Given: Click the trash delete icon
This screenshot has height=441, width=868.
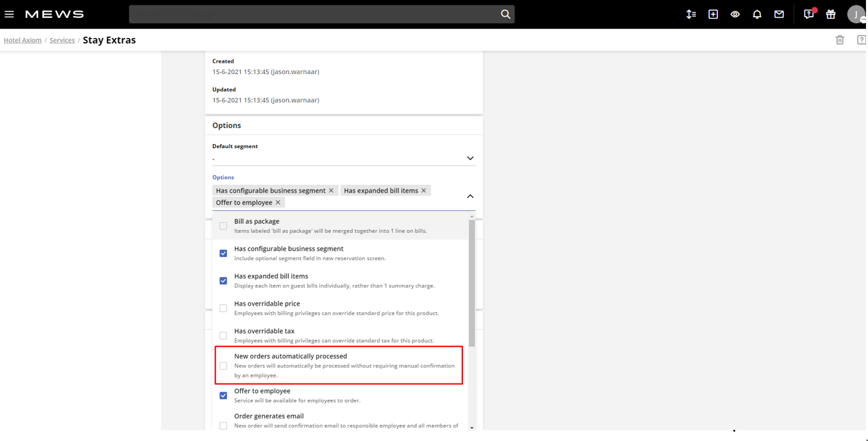Looking at the screenshot, I should tap(840, 39).
